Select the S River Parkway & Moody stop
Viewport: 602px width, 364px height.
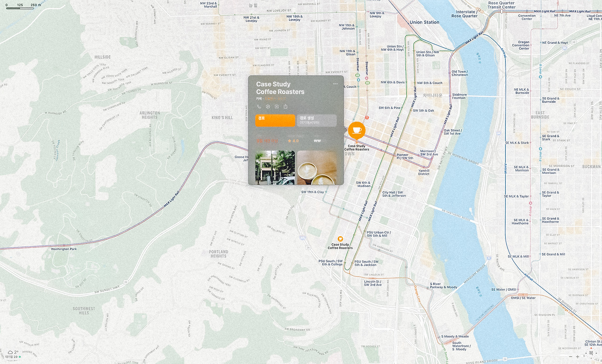444,286
